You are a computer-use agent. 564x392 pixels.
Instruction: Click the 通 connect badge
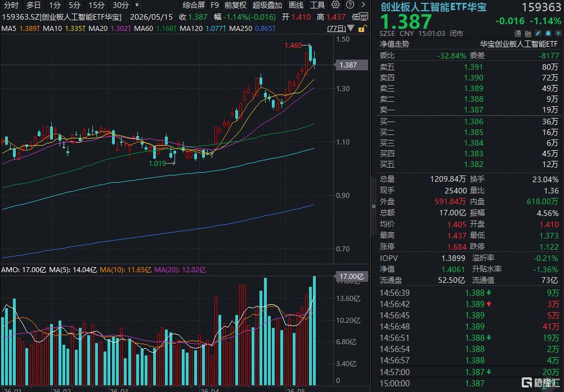(x=518, y=34)
